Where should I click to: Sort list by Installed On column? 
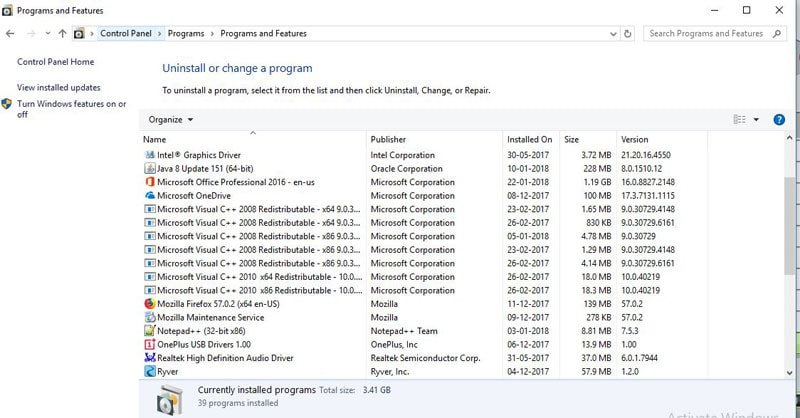point(529,140)
